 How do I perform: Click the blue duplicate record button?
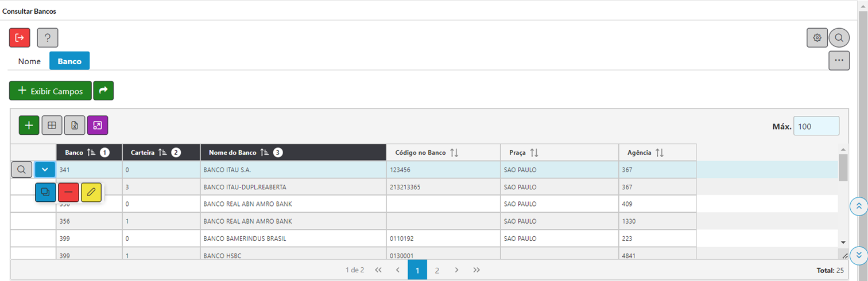[x=46, y=193]
